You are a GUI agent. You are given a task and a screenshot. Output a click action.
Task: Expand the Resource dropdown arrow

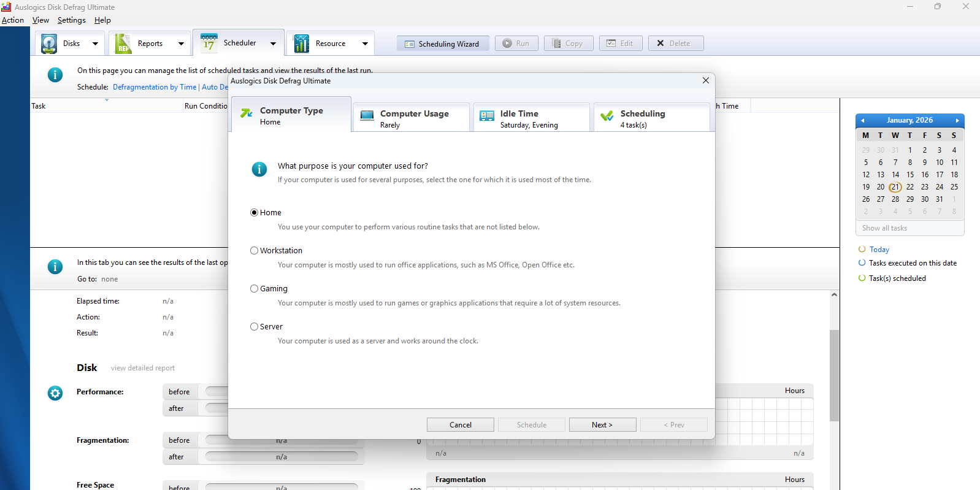[x=365, y=44]
